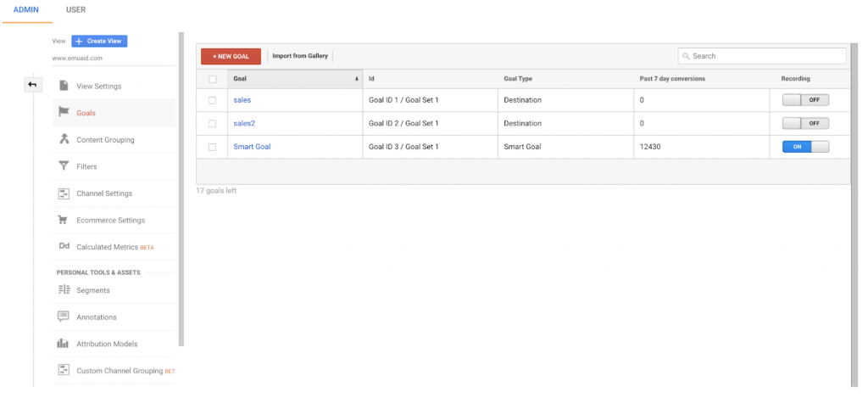Switch to the USER tab
The height and width of the screenshot is (398, 868).
coord(75,10)
